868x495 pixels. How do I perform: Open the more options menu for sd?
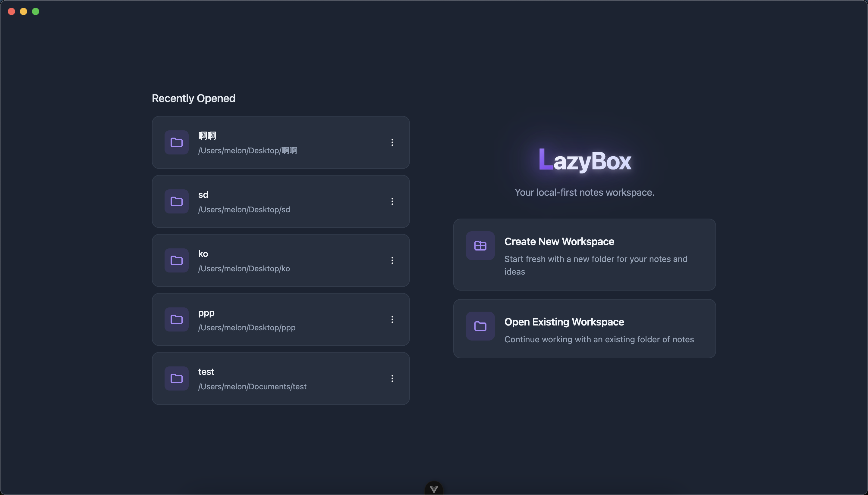392,201
